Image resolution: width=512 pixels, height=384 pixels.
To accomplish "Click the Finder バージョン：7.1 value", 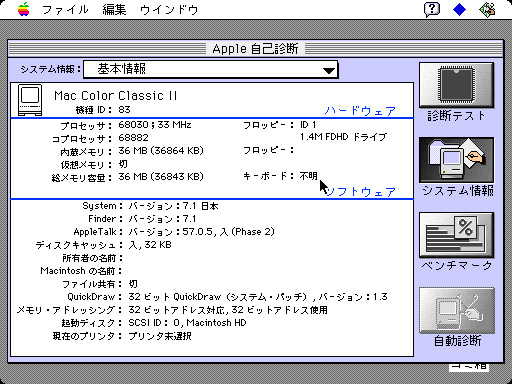I will [x=162, y=219].
